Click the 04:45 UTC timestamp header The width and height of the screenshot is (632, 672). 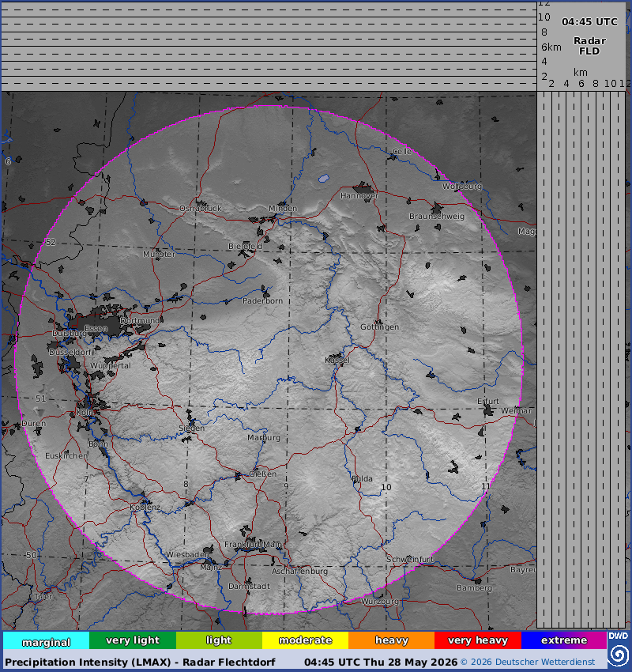pos(589,22)
